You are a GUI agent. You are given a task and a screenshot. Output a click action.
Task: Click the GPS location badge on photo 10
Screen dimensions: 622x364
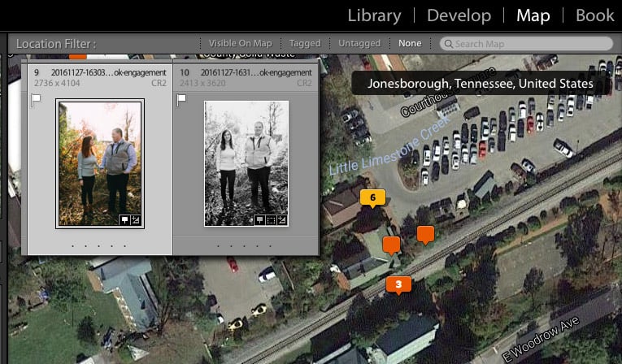pyautogui.click(x=259, y=220)
